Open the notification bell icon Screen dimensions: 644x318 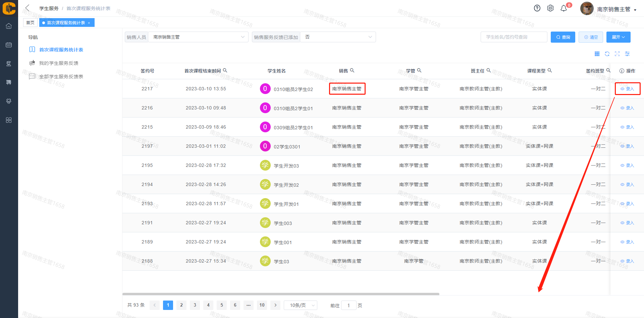564,8
